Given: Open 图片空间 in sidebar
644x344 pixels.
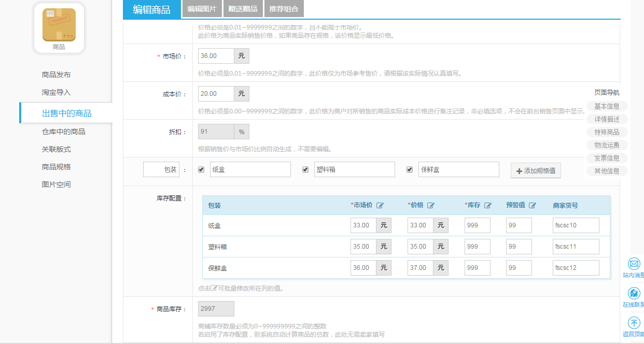Looking at the screenshot, I should 57,184.
